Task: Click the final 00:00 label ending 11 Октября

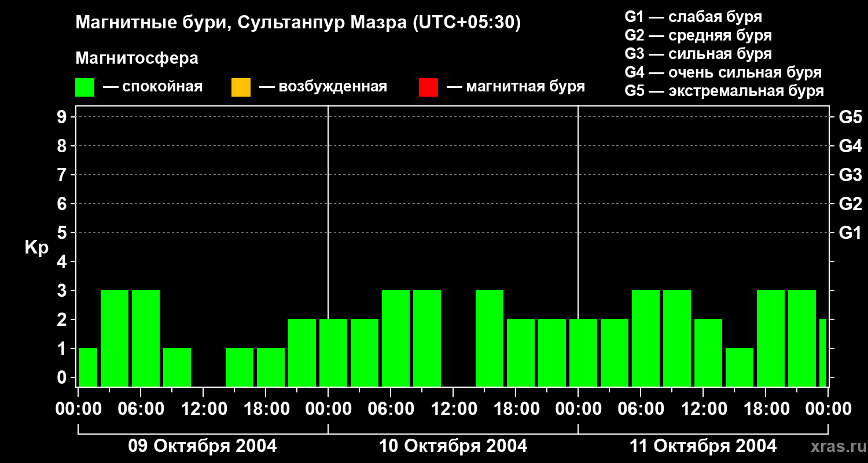Action: coord(828,409)
